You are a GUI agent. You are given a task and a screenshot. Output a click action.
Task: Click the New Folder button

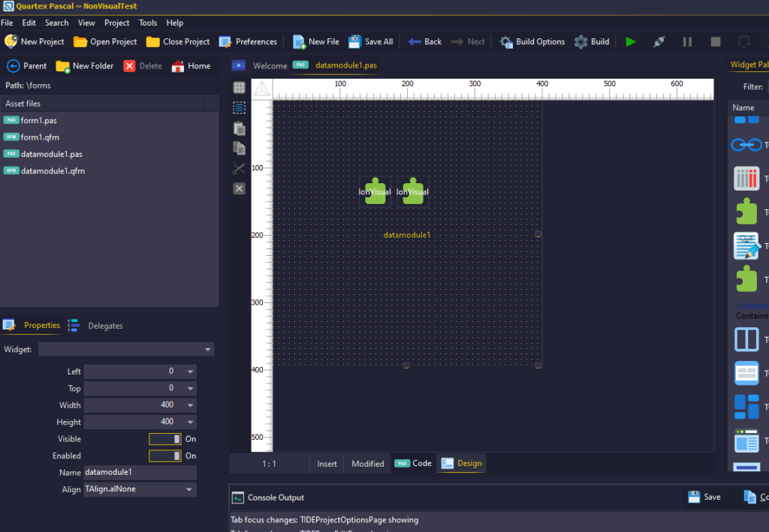85,66
